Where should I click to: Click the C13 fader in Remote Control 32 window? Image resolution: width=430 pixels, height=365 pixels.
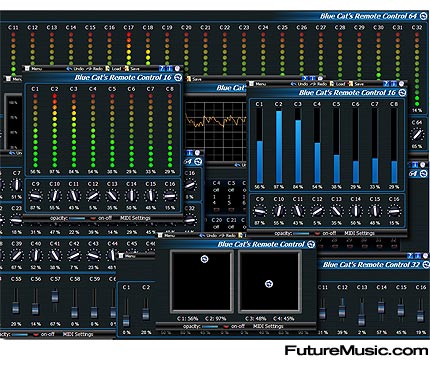click(x=362, y=311)
